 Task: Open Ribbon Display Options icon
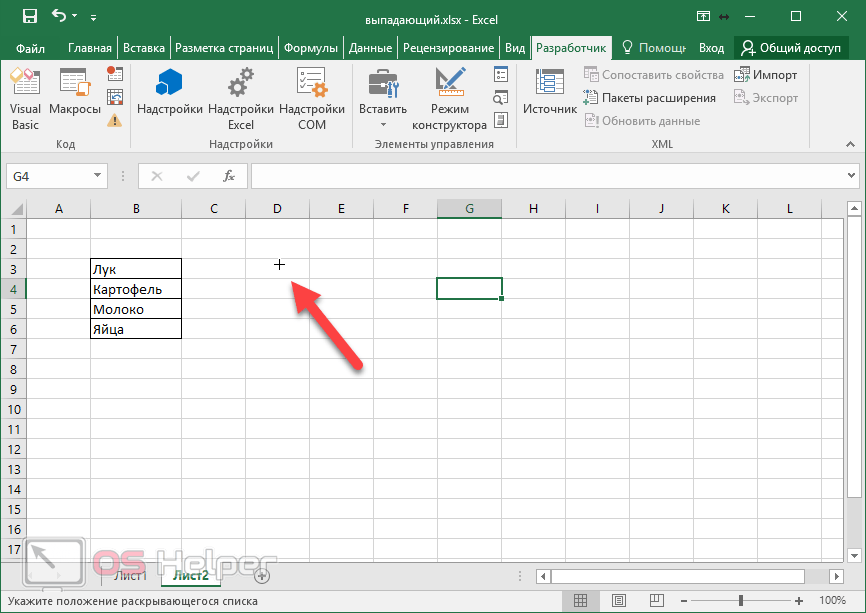pyautogui.click(x=703, y=16)
